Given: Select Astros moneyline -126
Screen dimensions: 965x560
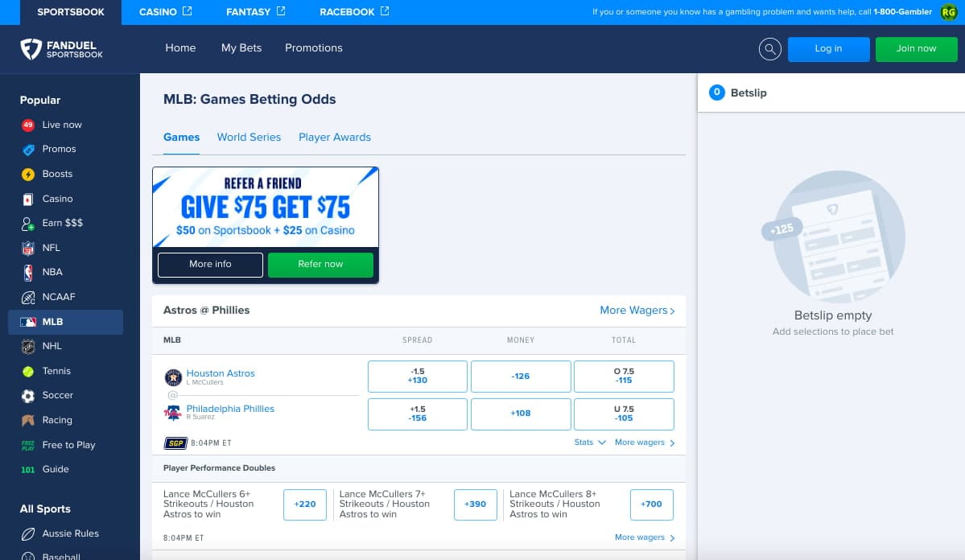Looking at the screenshot, I should [x=521, y=376].
